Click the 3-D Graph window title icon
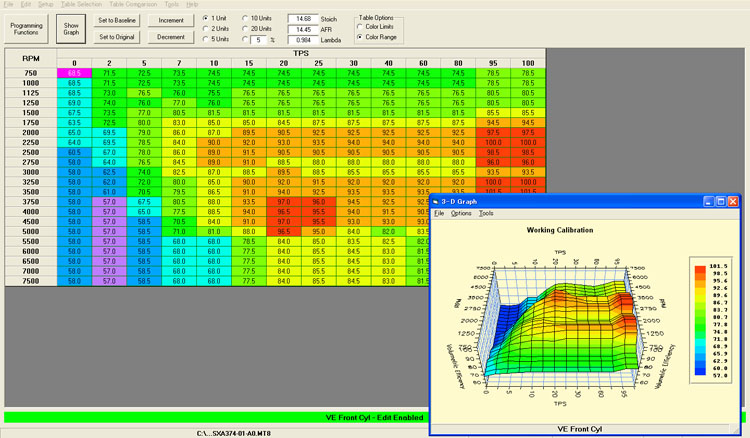The height and width of the screenshot is (438, 750). [x=438, y=201]
